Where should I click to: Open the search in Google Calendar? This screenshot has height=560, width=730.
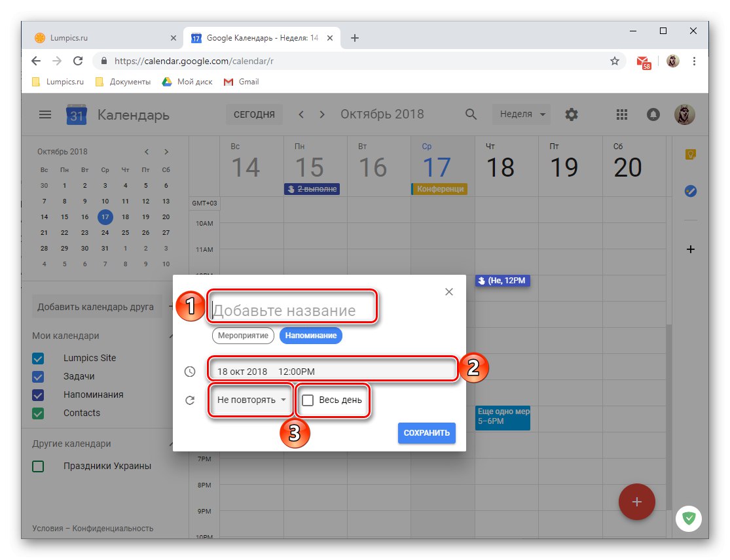pos(471,114)
